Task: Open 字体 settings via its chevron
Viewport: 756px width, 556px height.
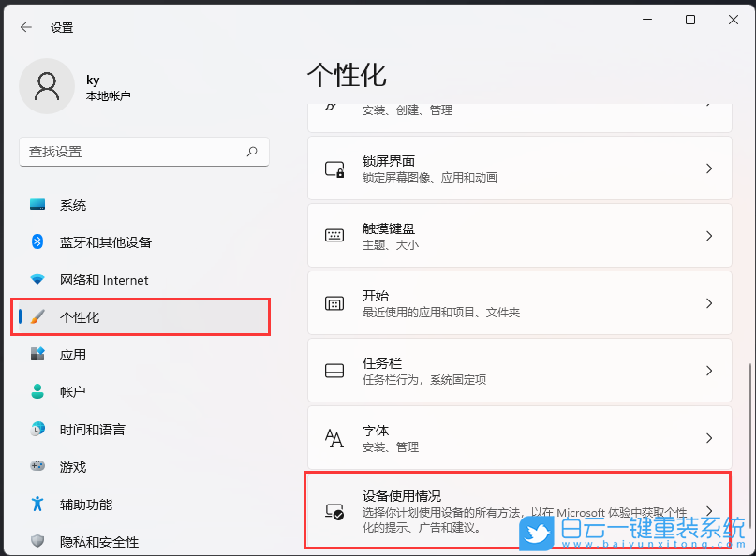Action: pos(709,437)
